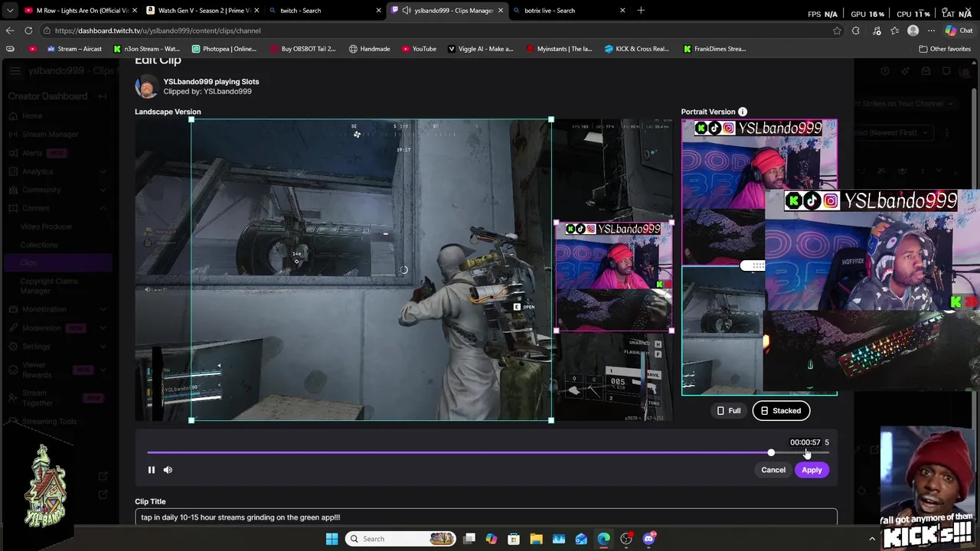980x551 pixels.
Task: Open the browser profile avatar
Action: [x=913, y=31]
